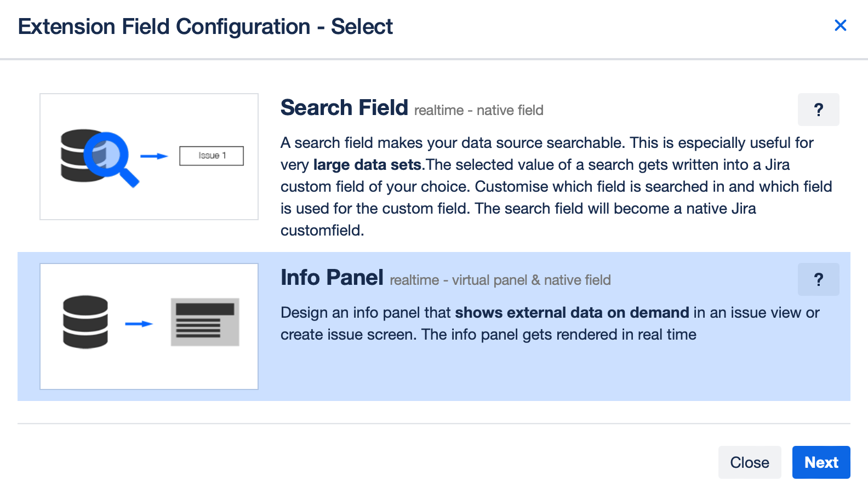Dismiss the dialog with the X icon
This screenshot has width=868, height=493.
840,25
